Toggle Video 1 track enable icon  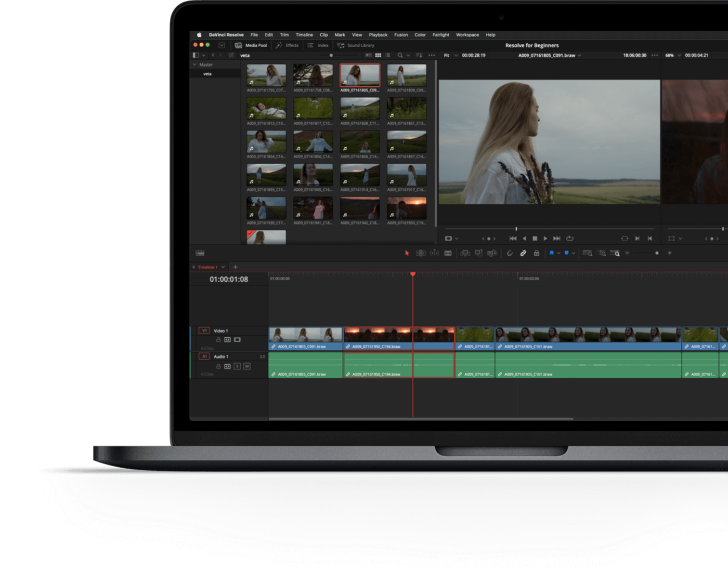[x=237, y=340]
